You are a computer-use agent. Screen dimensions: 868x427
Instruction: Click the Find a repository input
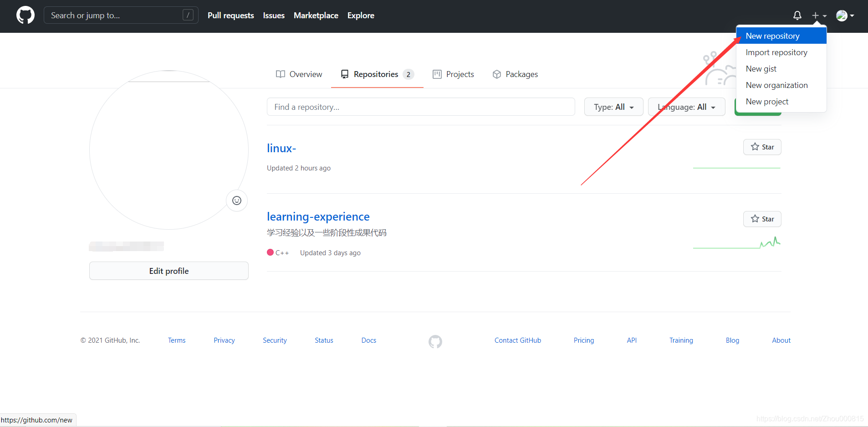(x=421, y=107)
